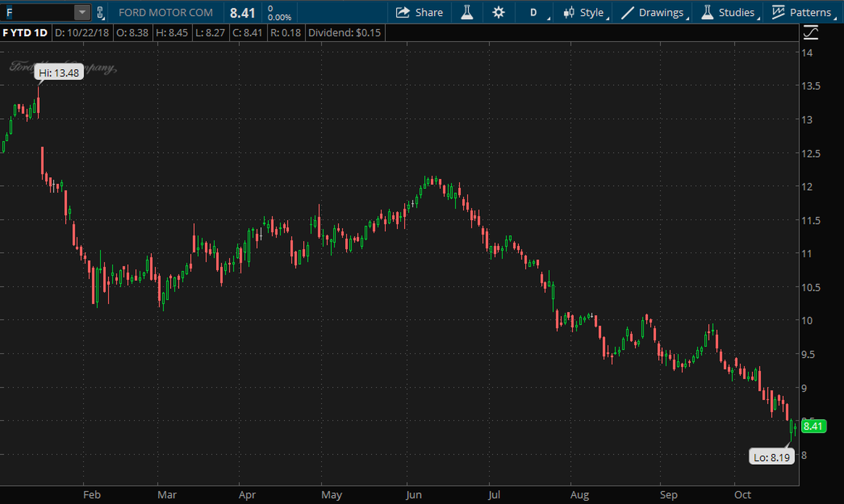Click the Dividend: $0.15 label
Viewport: 844px width, 504px height.
pos(344,33)
